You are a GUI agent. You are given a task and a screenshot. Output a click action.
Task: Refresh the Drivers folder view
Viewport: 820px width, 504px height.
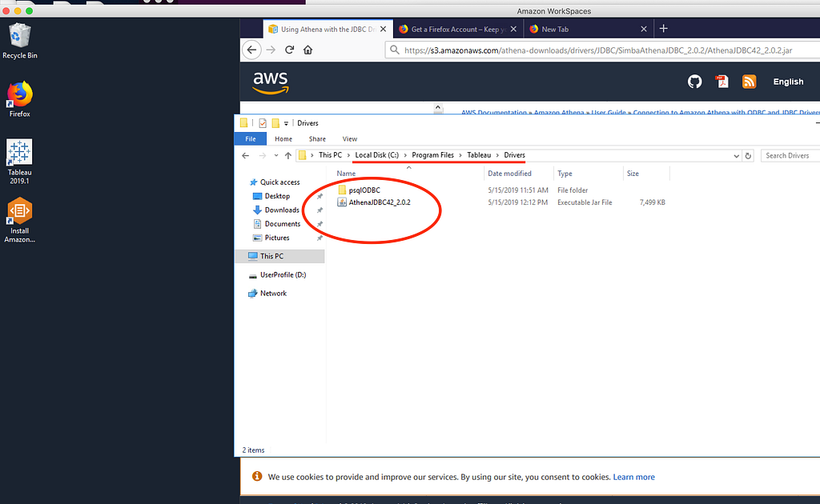point(748,156)
